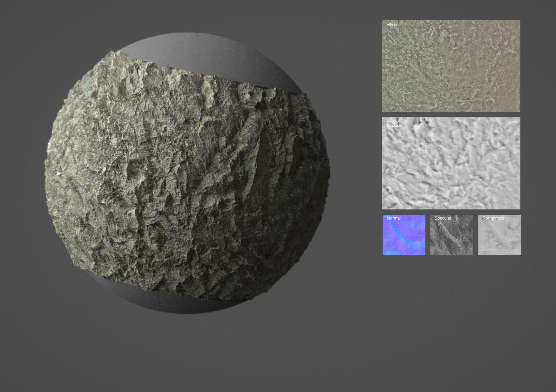556x392 pixels.
Task: Click the 'Height / Displace' label text
Action: pyautogui.click(x=394, y=124)
